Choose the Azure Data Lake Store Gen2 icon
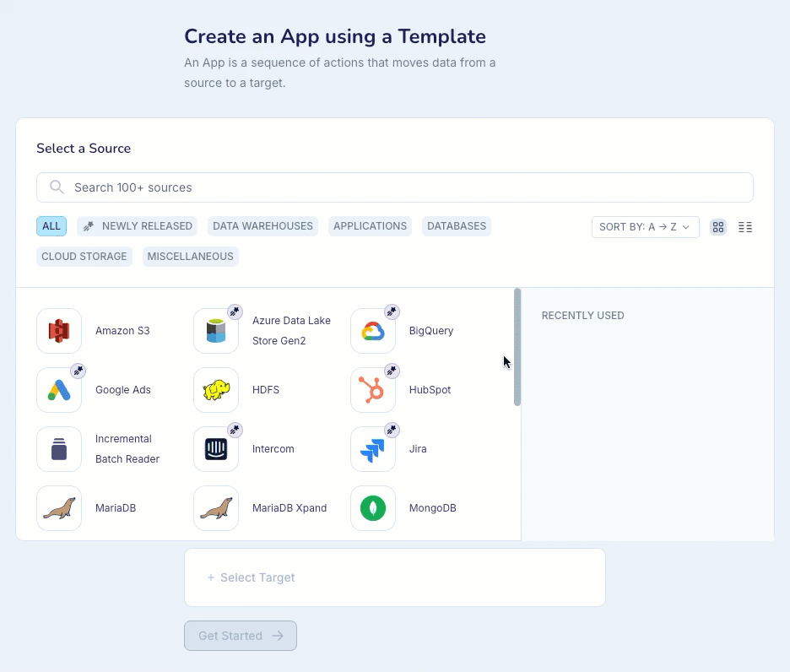 216,331
